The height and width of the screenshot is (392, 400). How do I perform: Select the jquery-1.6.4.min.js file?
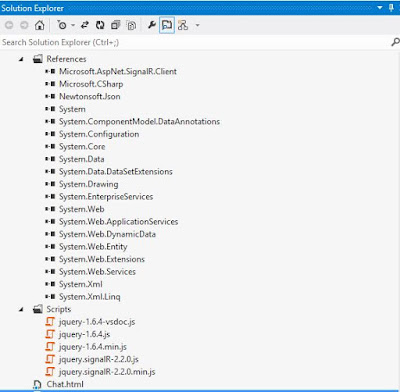93,347
